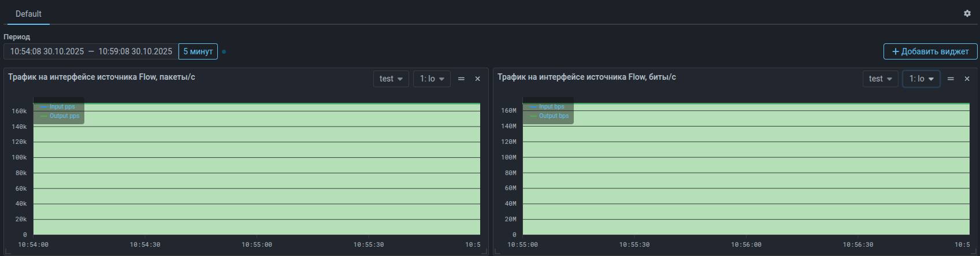The image size is (980, 256).
Task: Click the period end time 10:59:08 field
Action: 135,51
